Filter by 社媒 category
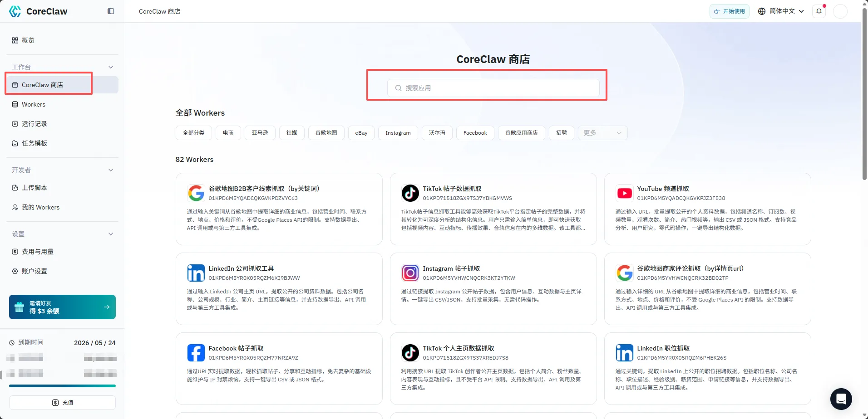 point(291,133)
